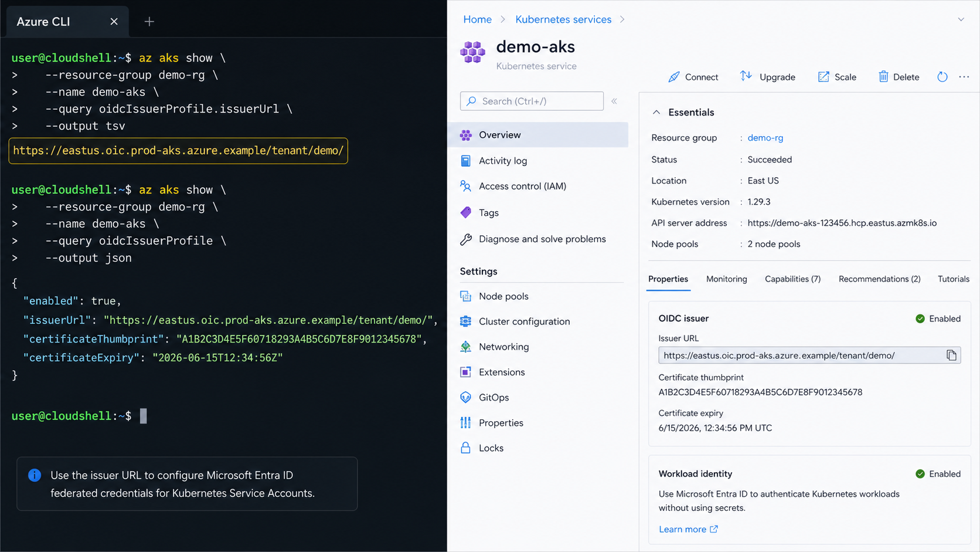Click the Properties sidebar icon
Screen dimensions: 980x552
(x=466, y=422)
